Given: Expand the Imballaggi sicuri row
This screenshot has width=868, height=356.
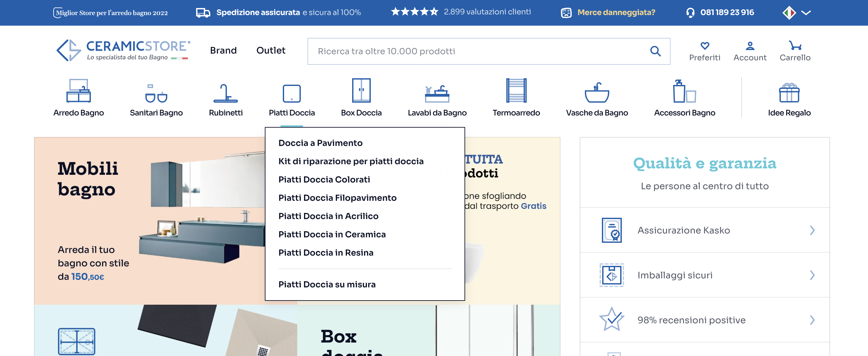Looking at the screenshot, I should tap(705, 275).
